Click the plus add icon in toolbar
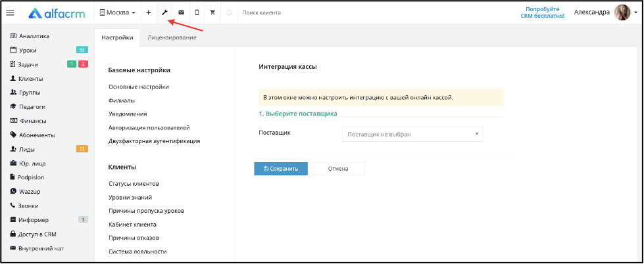This screenshot has width=644, height=264. (x=149, y=12)
